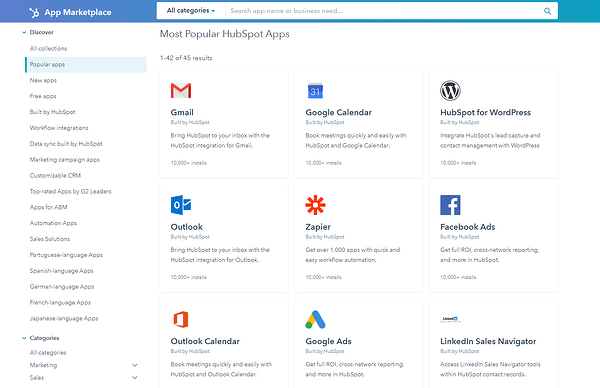Open the Google Calendar app icon
The width and height of the screenshot is (600, 388).
[315, 91]
